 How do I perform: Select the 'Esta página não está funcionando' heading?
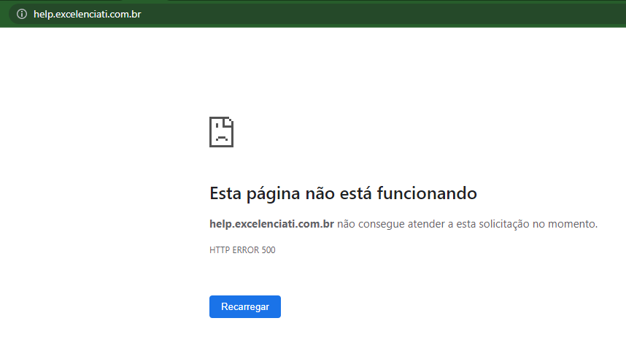click(x=343, y=193)
